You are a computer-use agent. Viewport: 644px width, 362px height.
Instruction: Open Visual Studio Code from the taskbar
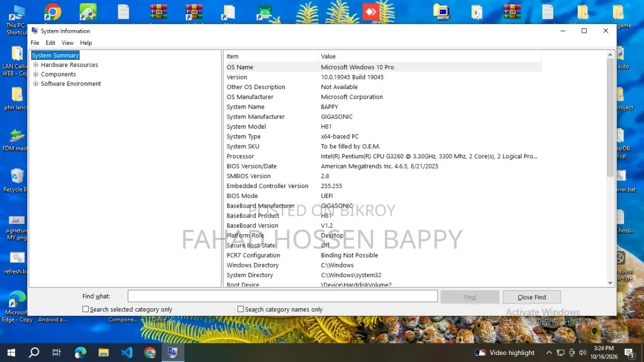click(x=126, y=352)
